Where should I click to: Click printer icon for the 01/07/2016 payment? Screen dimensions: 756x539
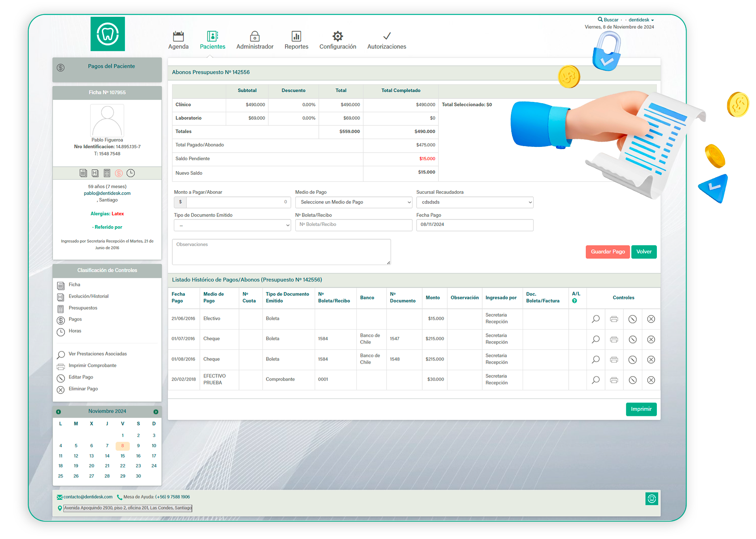[614, 340]
